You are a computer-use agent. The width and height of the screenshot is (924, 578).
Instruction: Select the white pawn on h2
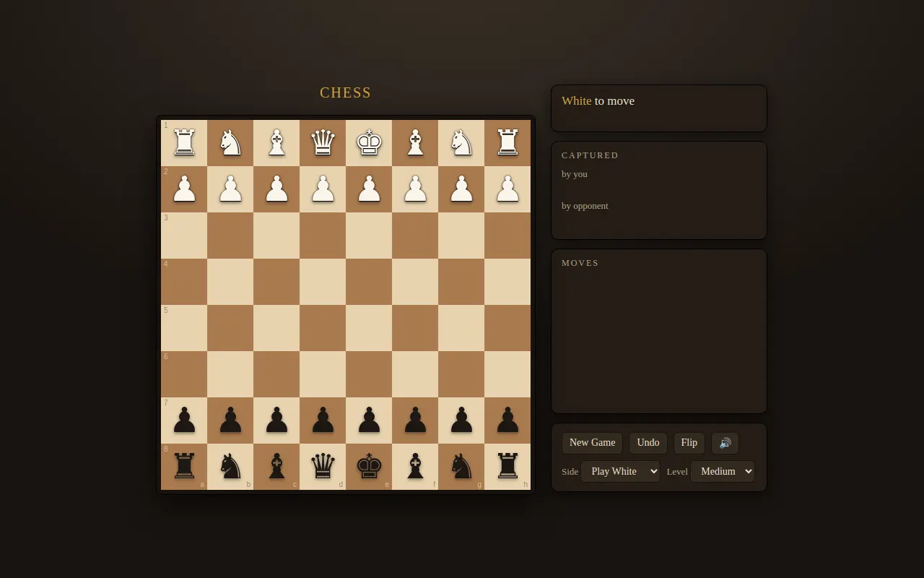coord(507,189)
